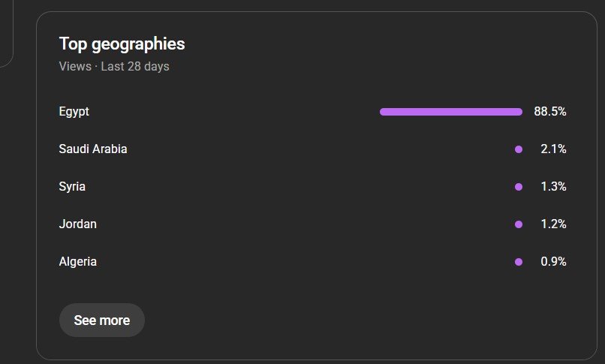Screen dimensions: 605x364
Task: Click the Egypt country label
Action: click(74, 112)
